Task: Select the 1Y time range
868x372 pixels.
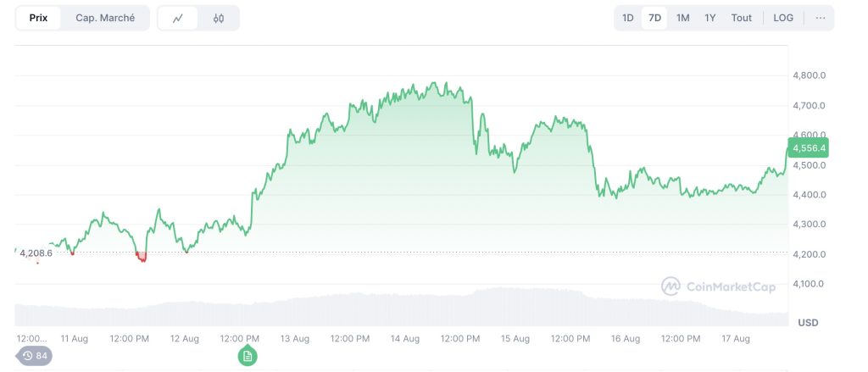Action: pos(710,18)
